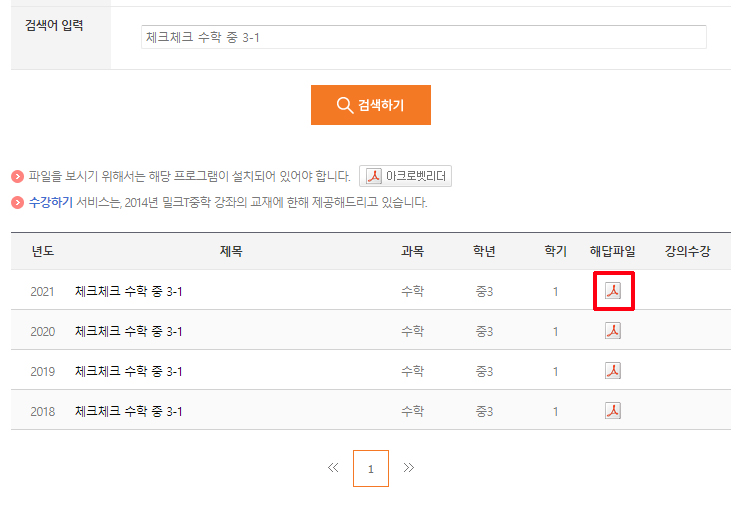Open 2019 체크체크 수학 중 3-1 title

(128, 372)
